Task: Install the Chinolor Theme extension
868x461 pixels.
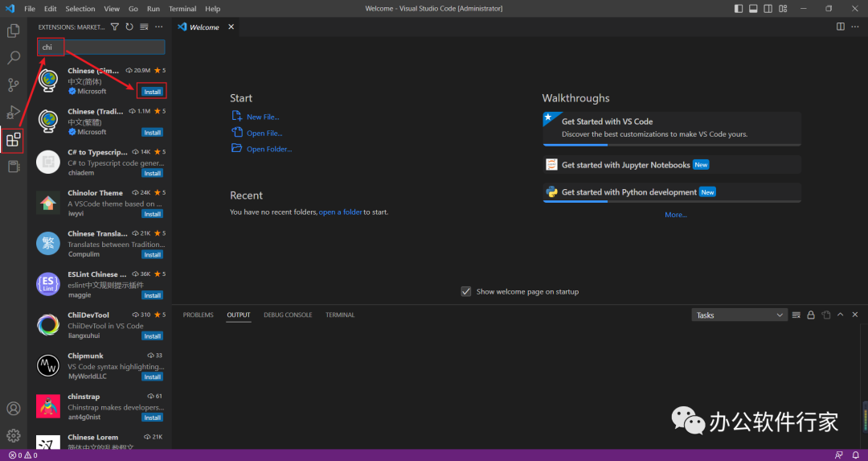Action: (x=152, y=214)
